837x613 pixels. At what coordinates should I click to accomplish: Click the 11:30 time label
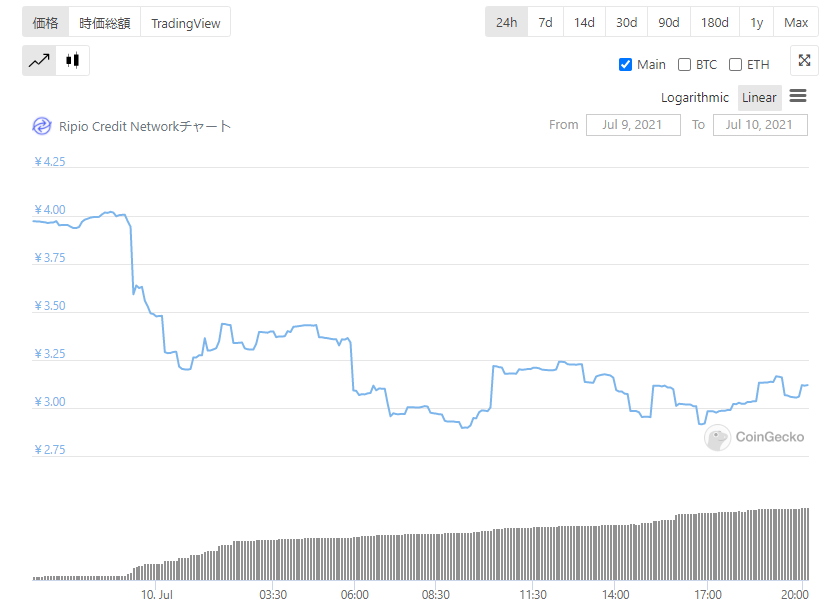tap(533, 595)
